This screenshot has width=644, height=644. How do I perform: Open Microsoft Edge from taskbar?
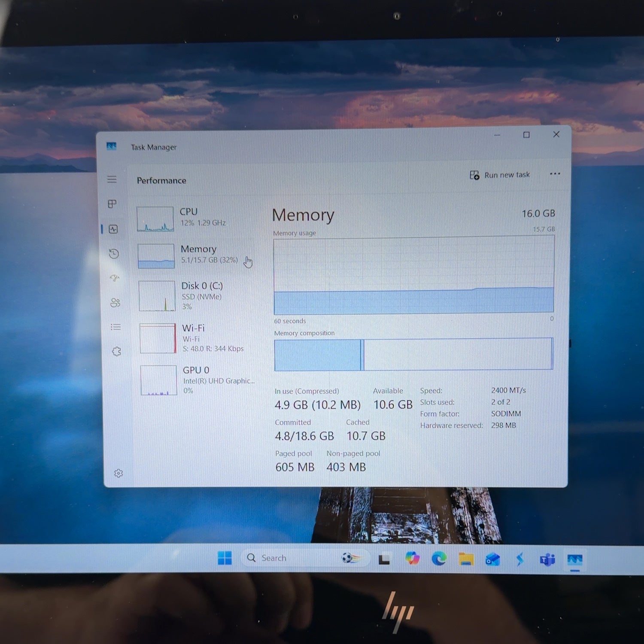point(439,559)
